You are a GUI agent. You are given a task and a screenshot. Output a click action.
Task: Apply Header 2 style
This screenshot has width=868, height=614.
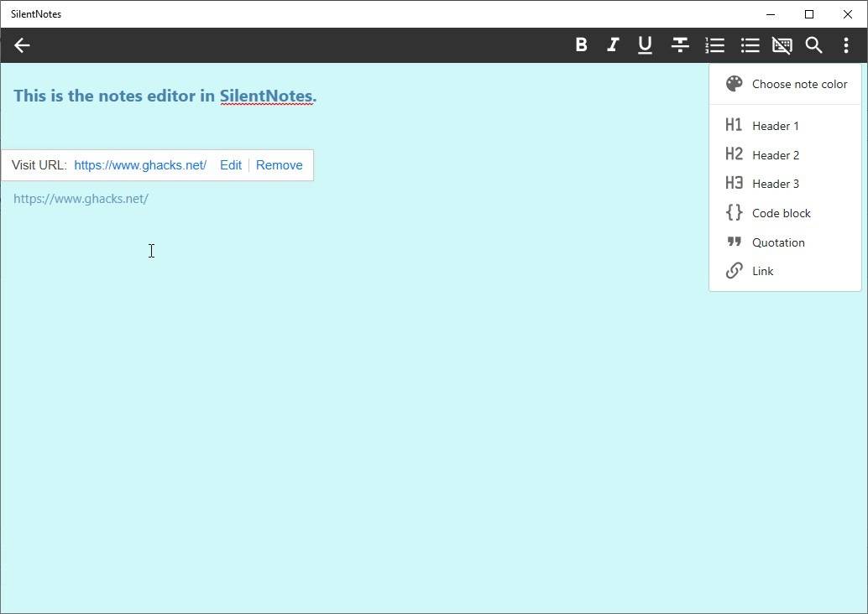(x=774, y=154)
